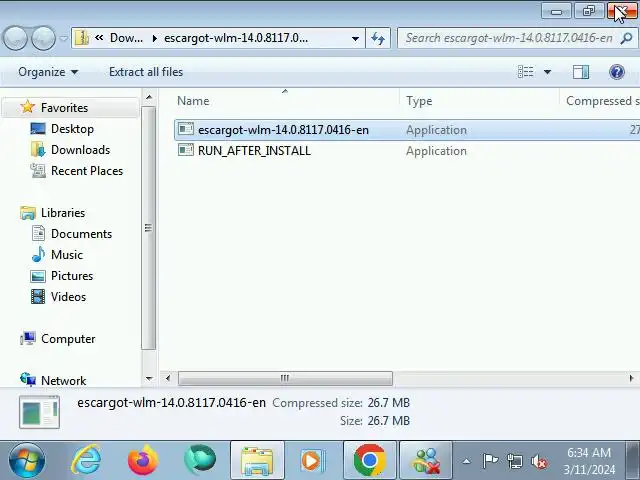Click the escargot-wlm-14.0.8117.0... breadcrumb
This screenshot has width=640, height=480.
236,38
